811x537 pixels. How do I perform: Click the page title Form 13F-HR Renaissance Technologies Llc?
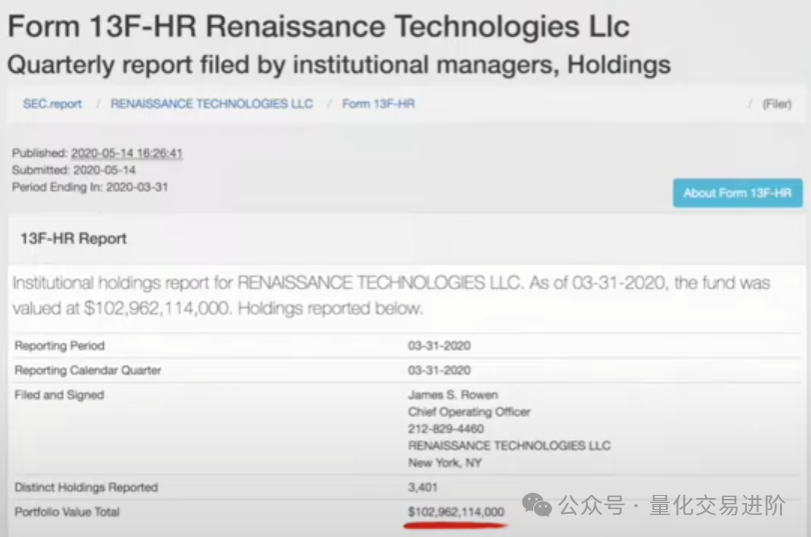319,26
